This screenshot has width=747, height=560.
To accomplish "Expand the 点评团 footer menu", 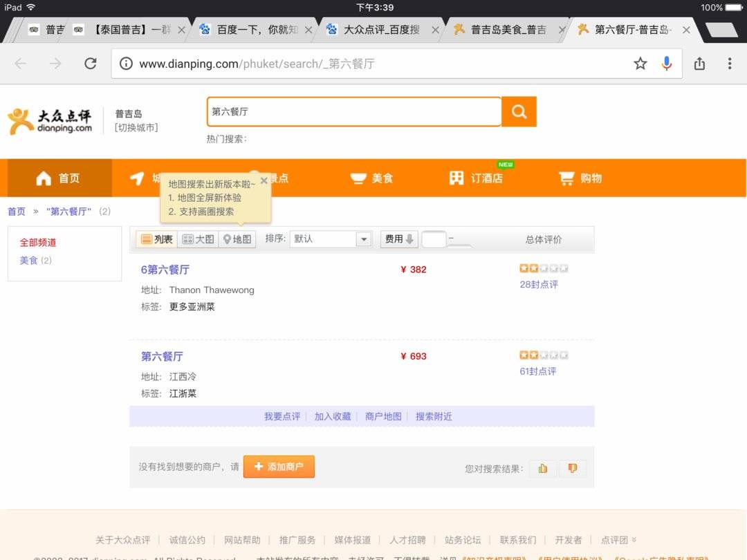I will click(x=618, y=540).
